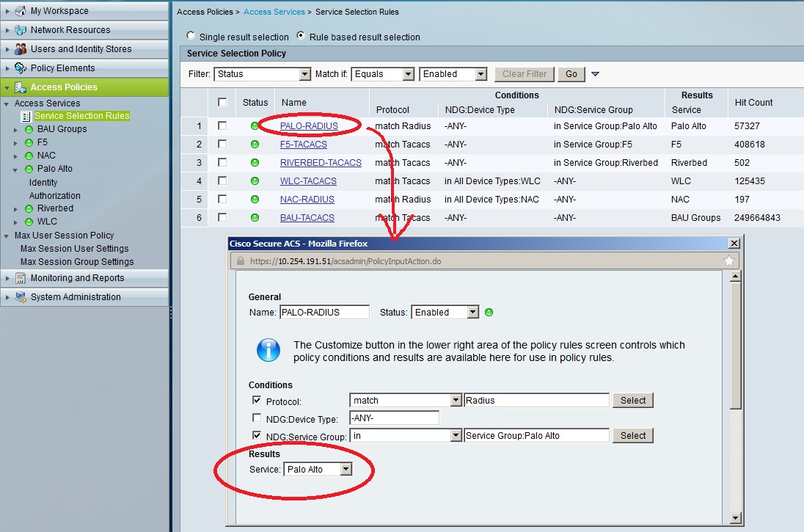Open the Results Service dropdown
804x532 pixels.
pos(318,470)
